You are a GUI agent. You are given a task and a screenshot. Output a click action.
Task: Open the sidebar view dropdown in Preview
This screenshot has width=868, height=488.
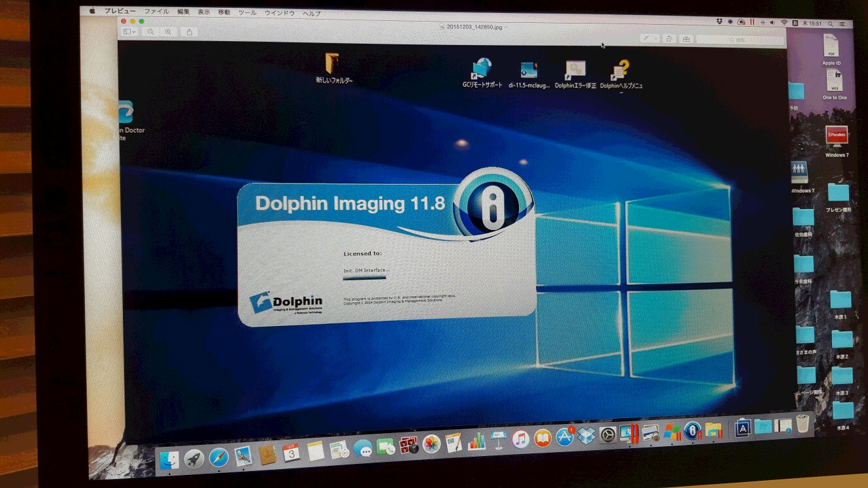pyautogui.click(x=129, y=31)
